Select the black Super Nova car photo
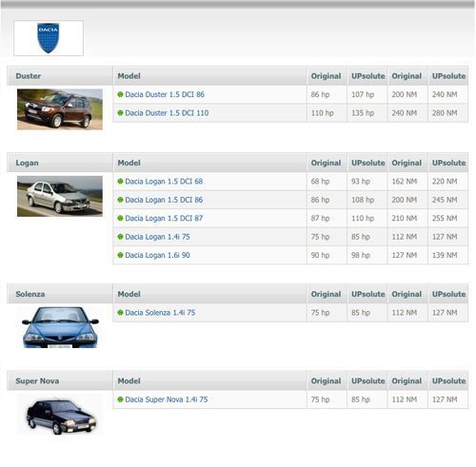This screenshot has height=467, width=476. pyautogui.click(x=60, y=415)
